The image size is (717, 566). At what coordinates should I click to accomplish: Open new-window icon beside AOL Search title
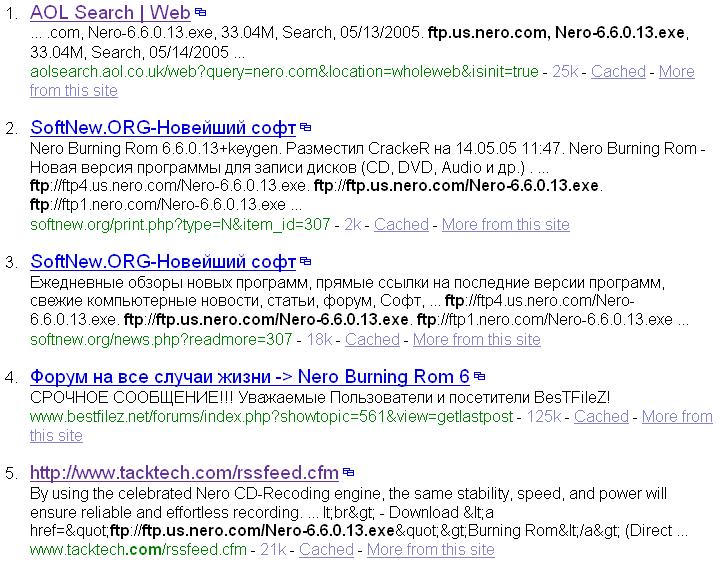coord(200,12)
